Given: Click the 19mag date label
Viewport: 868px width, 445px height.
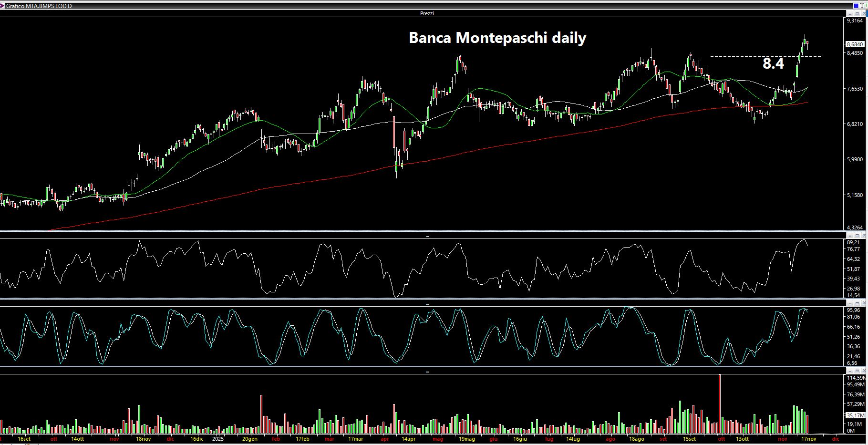Looking at the screenshot, I should pos(467,439).
